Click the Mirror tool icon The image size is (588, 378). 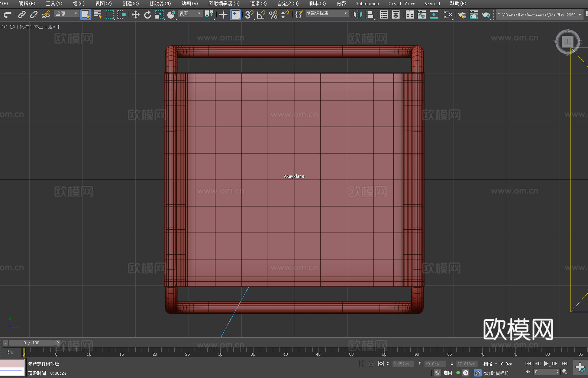pyautogui.click(x=358, y=14)
